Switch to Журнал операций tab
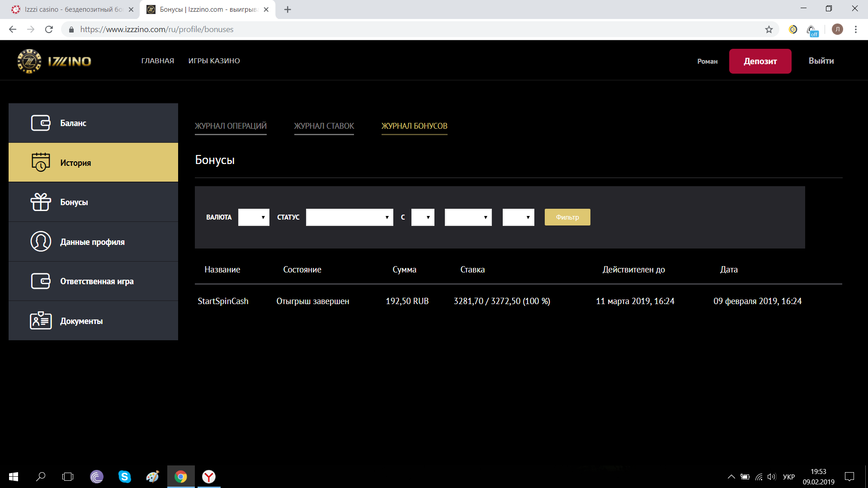This screenshot has height=488, width=868. [x=231, y=126]
